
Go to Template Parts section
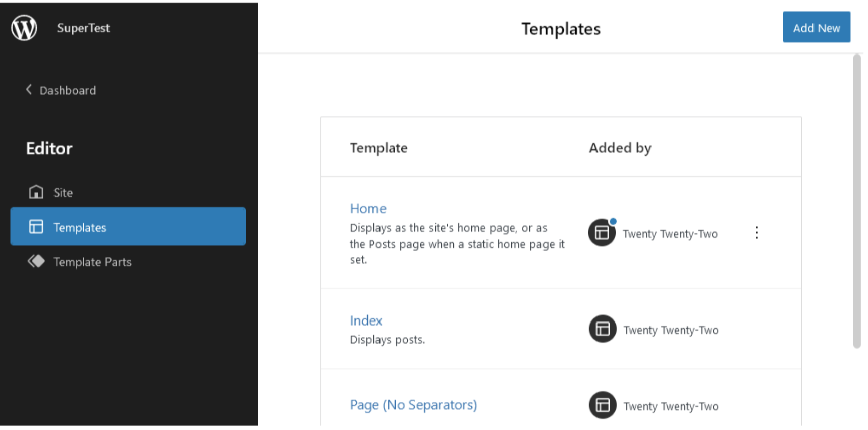click(92, 262)
